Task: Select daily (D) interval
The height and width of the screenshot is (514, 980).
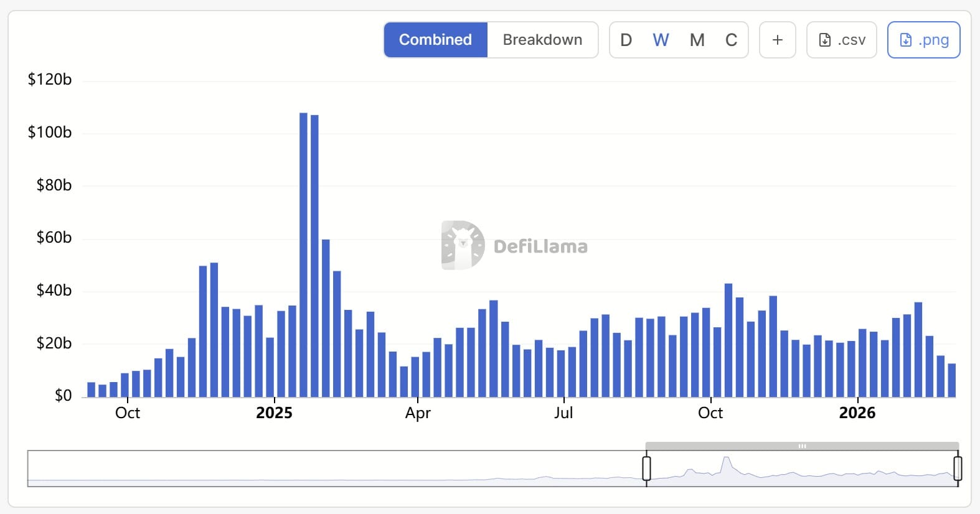Action: click(x=626, y=40)
